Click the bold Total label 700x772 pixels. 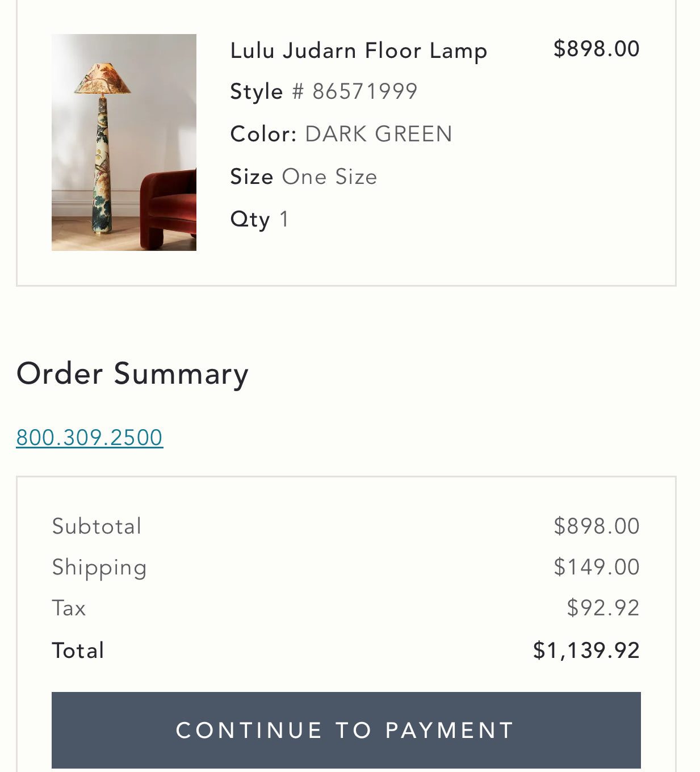point(78,651)
